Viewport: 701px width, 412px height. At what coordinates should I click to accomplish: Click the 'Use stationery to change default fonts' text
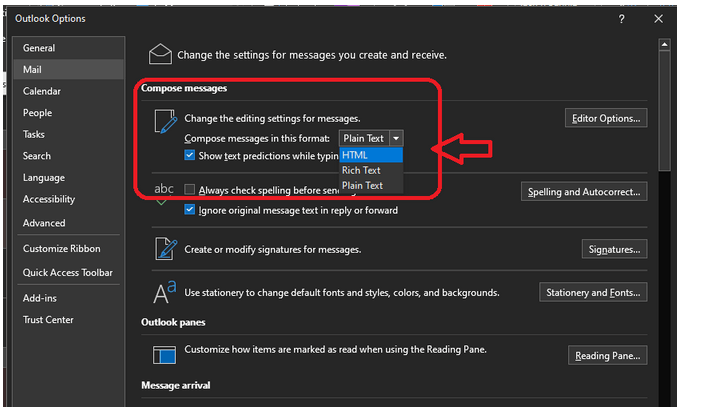[x=342, y=293]
